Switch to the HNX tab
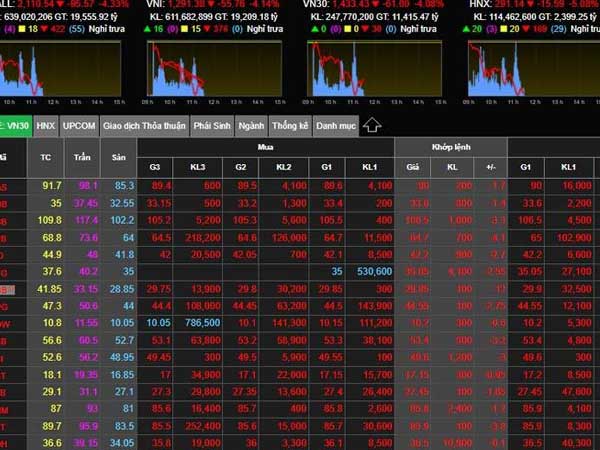 point(46,126)
